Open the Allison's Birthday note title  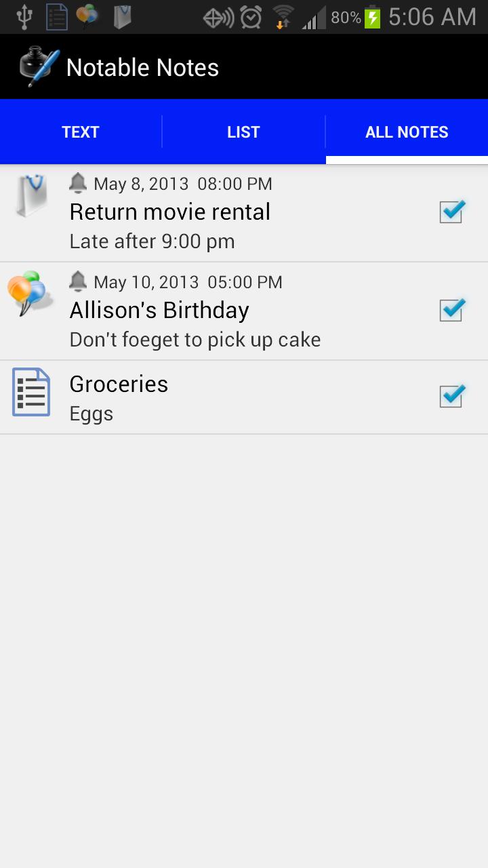(159, 311)
